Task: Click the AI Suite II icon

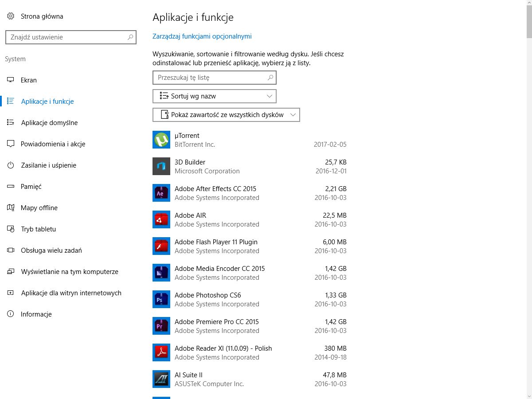Action: [x=161, y=379]
